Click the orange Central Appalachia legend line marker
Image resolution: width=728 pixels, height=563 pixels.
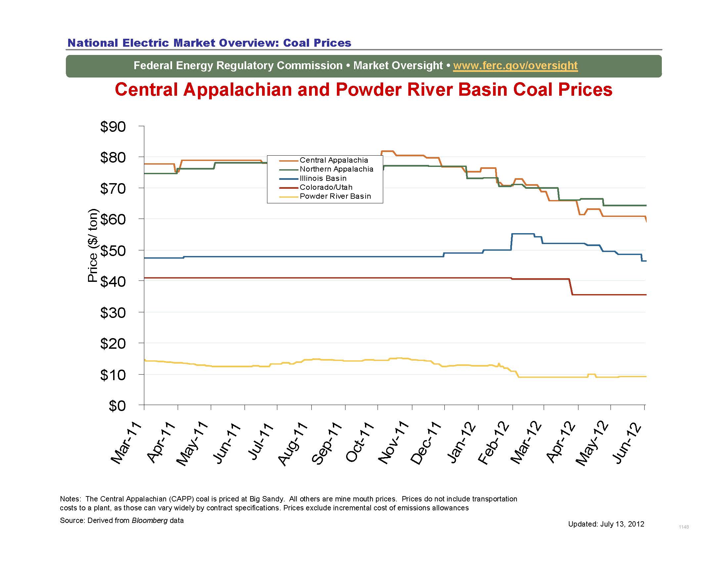coord(289,160)
